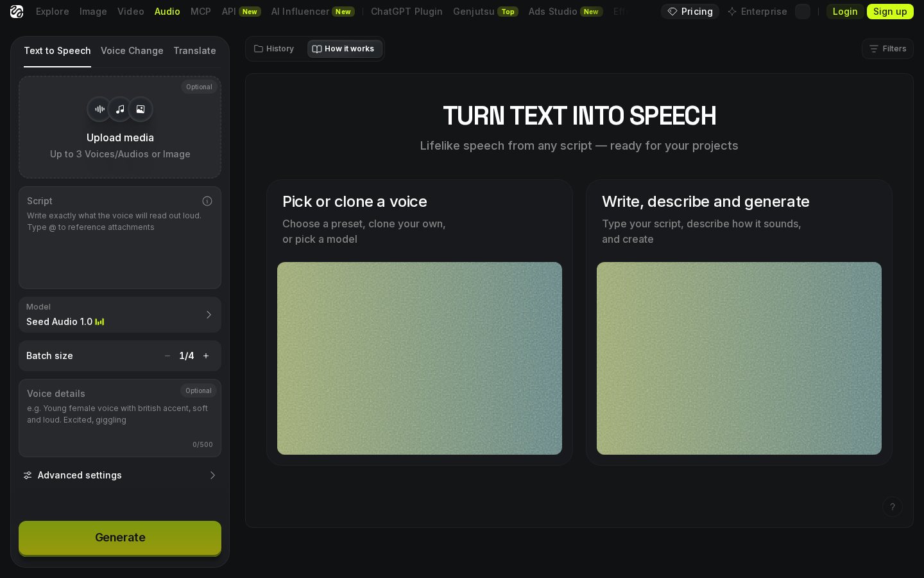The image size is (924, 578).
Task: Click the Sign up button
Action: tap(890, 12)
